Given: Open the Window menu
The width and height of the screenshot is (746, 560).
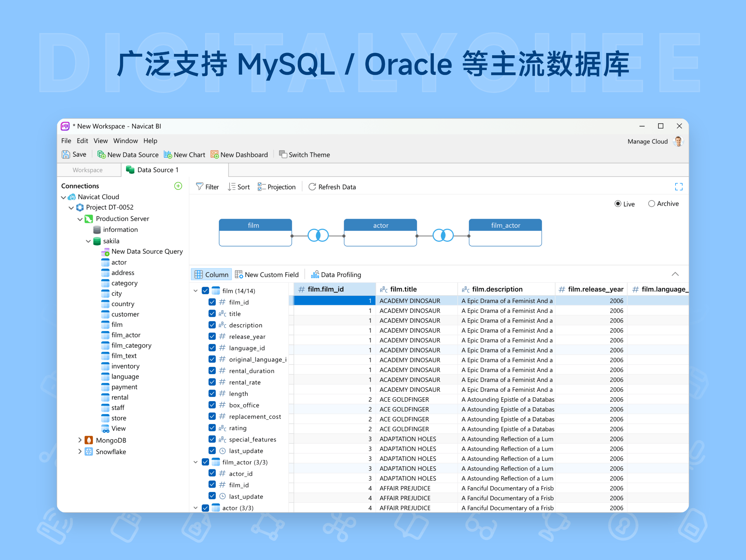Looking at the screenshot, I should coord(125,141).
